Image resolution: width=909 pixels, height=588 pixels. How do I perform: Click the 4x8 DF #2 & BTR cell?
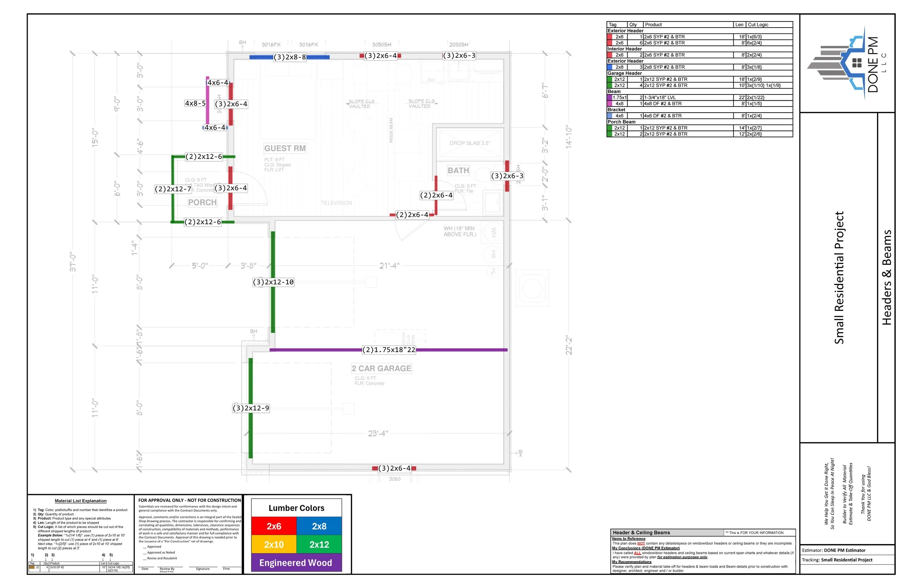[x=689, y=104]
